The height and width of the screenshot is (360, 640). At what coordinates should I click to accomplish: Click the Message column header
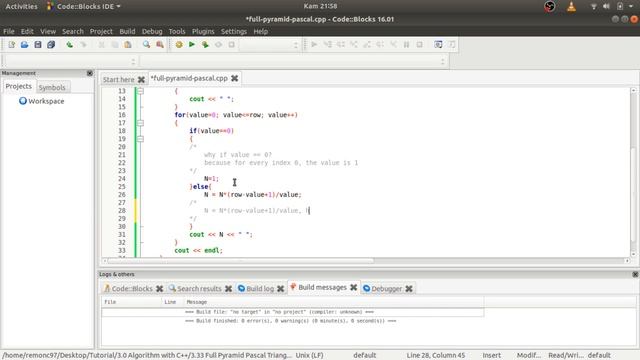point(334,302)
